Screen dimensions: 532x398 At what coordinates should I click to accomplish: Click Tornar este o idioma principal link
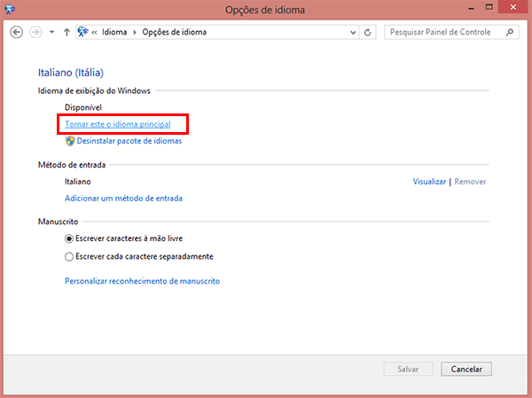[x=117, y=124]
